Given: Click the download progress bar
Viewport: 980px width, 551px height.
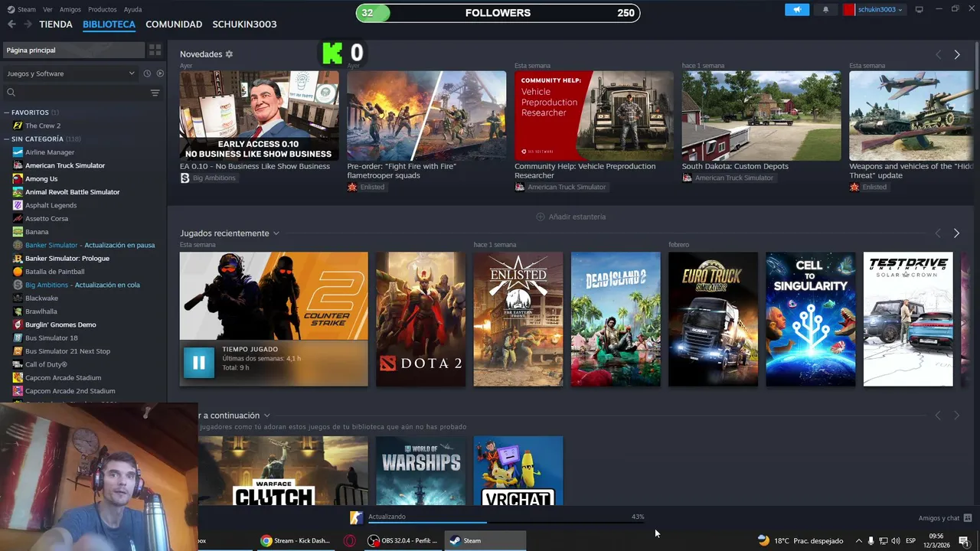Looking at the screenshot, I should pyautogui.click(x=506, y=522).
